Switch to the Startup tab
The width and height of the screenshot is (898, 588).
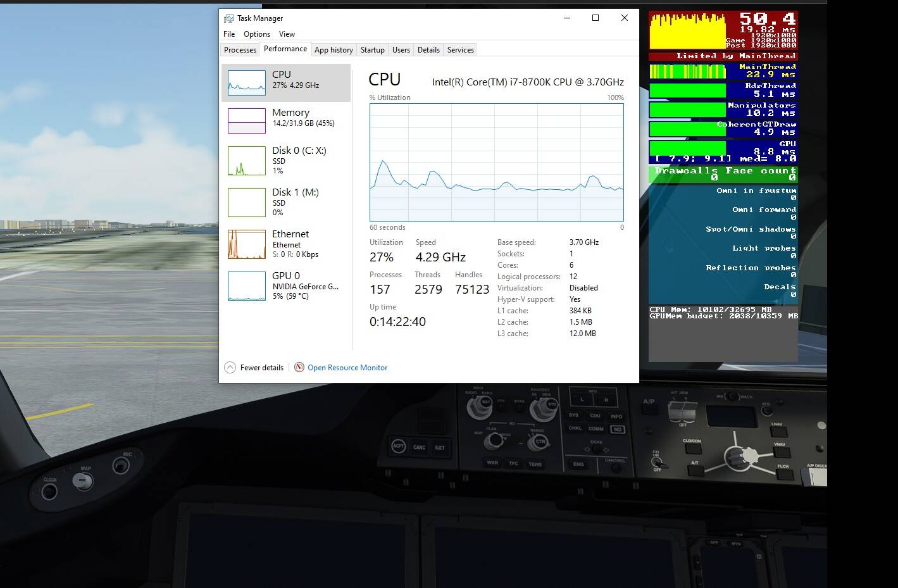click(373, 50)
